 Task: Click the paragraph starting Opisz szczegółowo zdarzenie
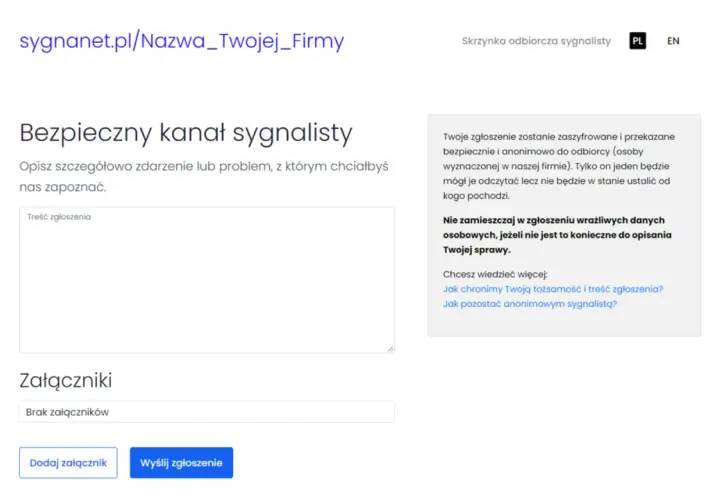coord(204,177)
